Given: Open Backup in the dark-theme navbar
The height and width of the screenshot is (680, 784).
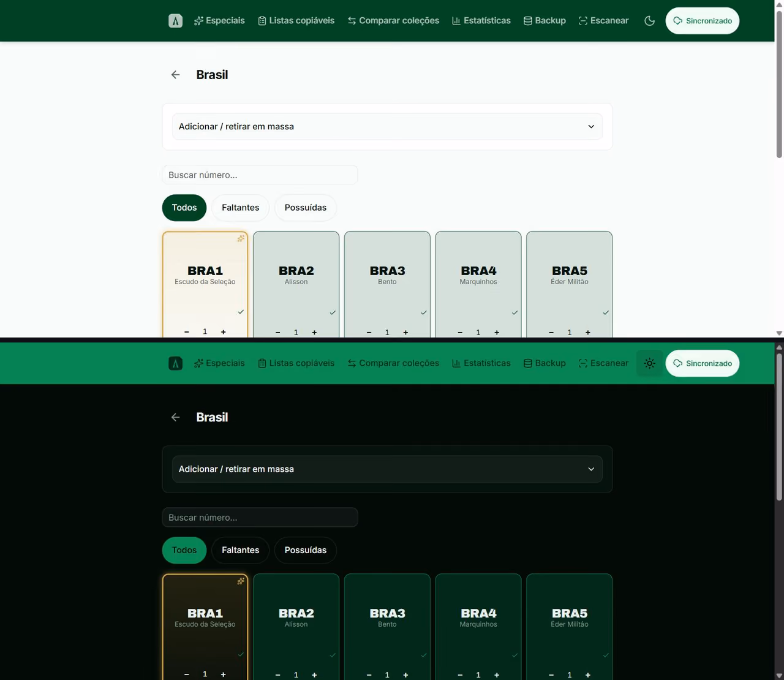Looking at the screenshot, I should point(545,363).
